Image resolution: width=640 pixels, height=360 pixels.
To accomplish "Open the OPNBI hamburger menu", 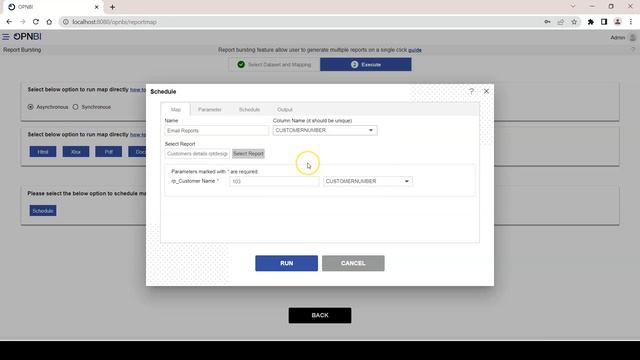I will pyautogui.click(x=6, y=37).
